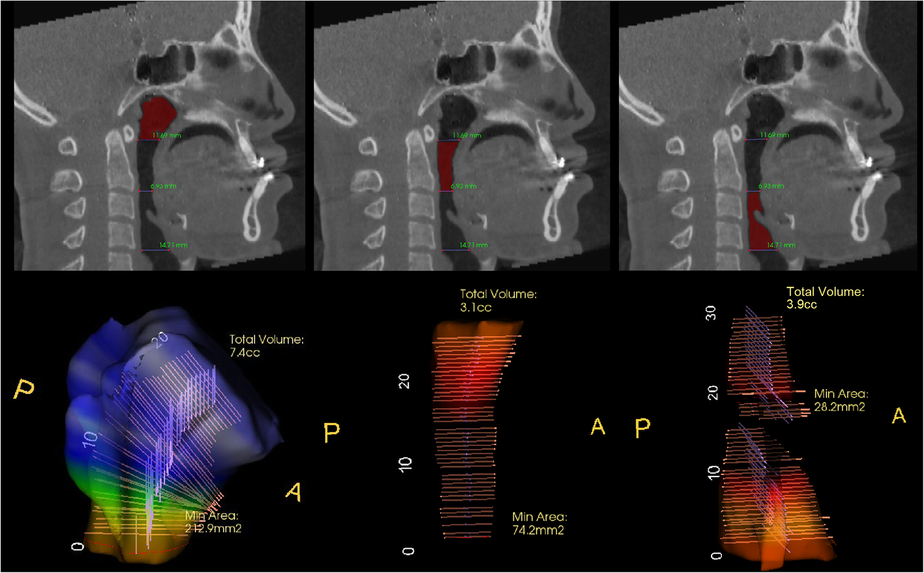Viewport: 924px width, 573px height.
Task: Click '14.71 mm' measurement in third CT slice
Action: coord(781,245)
